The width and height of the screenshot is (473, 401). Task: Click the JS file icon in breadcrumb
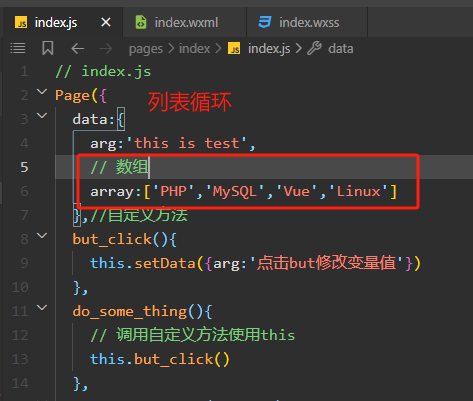click(234, 48)
